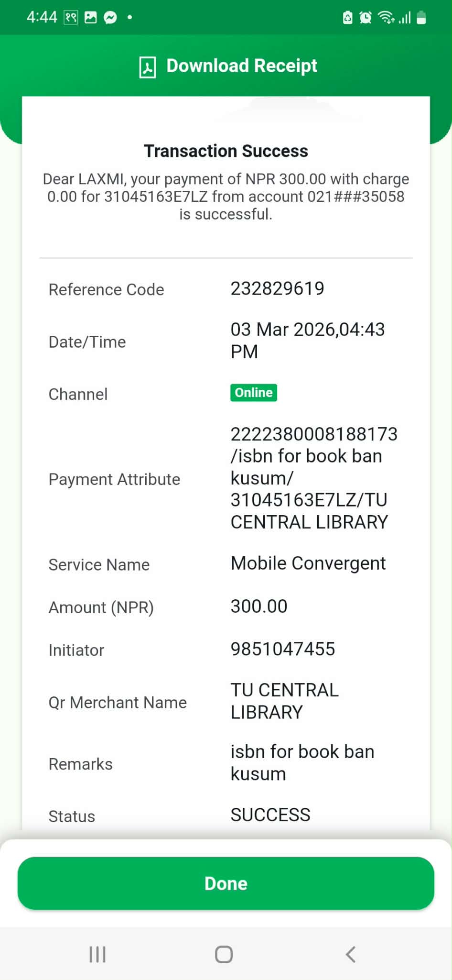Tap the Wi-Fi status icon
The height and width of the screenshot is (980, 452).
point(385,18)
